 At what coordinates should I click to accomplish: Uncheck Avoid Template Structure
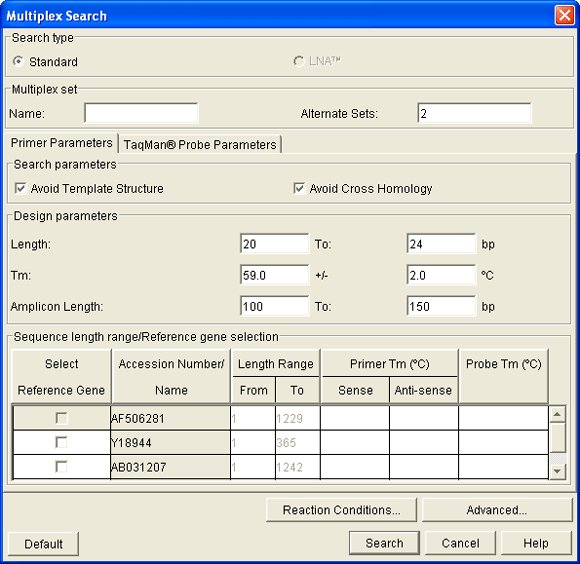(20, 188)
